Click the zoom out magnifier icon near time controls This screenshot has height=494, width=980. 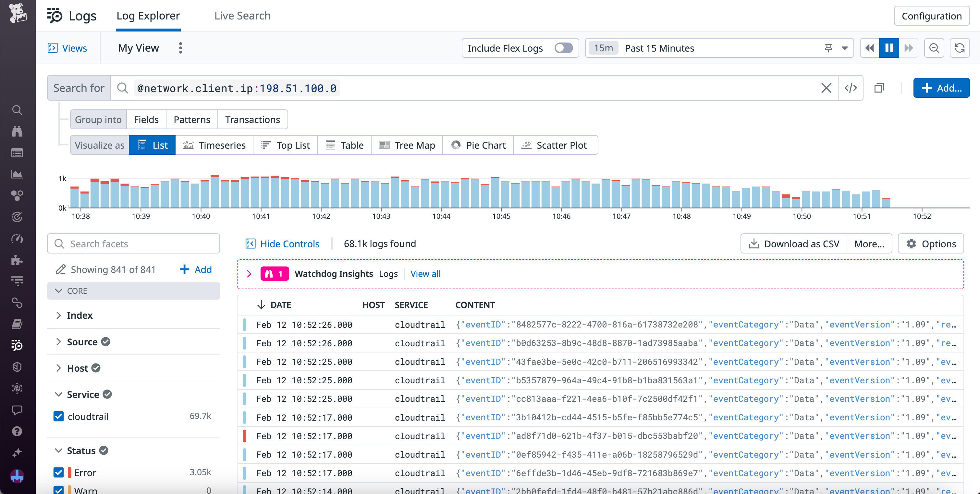pos(934,48)
